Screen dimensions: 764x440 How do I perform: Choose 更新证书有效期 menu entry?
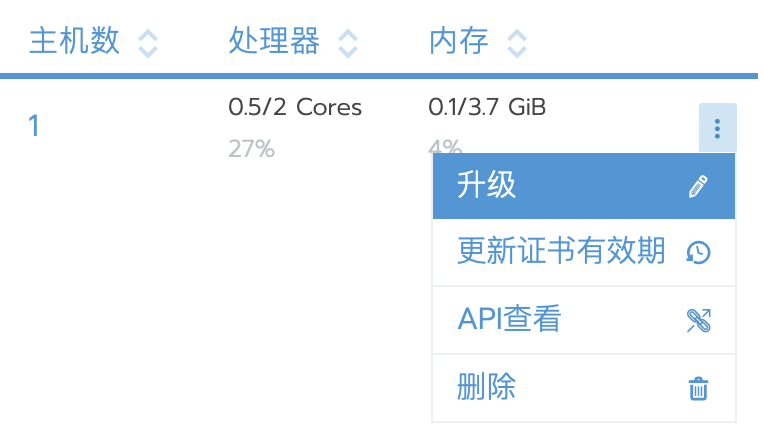tap(584, 252)
